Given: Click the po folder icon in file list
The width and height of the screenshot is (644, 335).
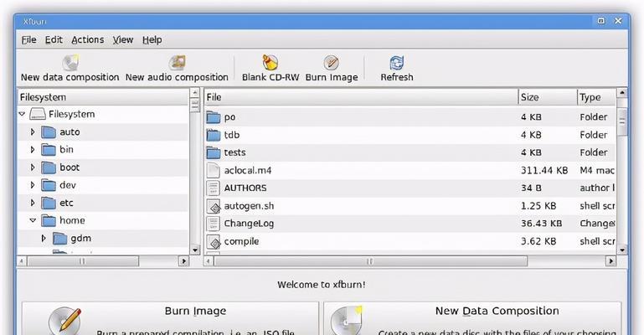Looking at the screenshot, I should tap(214, 117).
